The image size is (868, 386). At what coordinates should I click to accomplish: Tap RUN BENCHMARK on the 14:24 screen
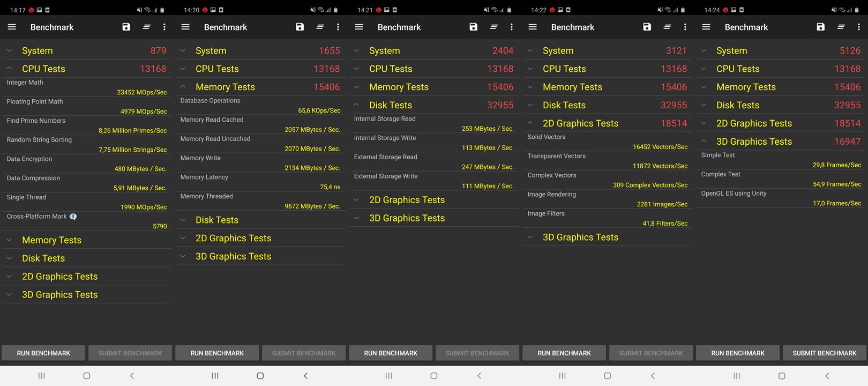click(x=738, y=353)
